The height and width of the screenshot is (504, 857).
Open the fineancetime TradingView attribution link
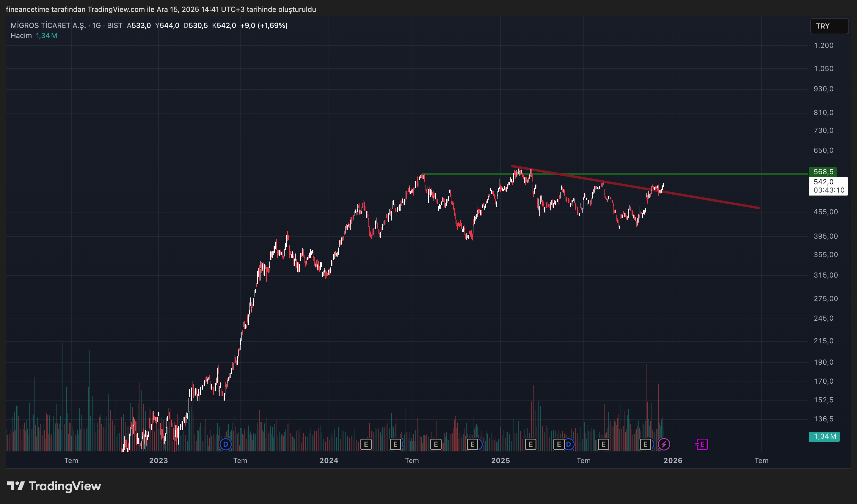tap(161, 10)
